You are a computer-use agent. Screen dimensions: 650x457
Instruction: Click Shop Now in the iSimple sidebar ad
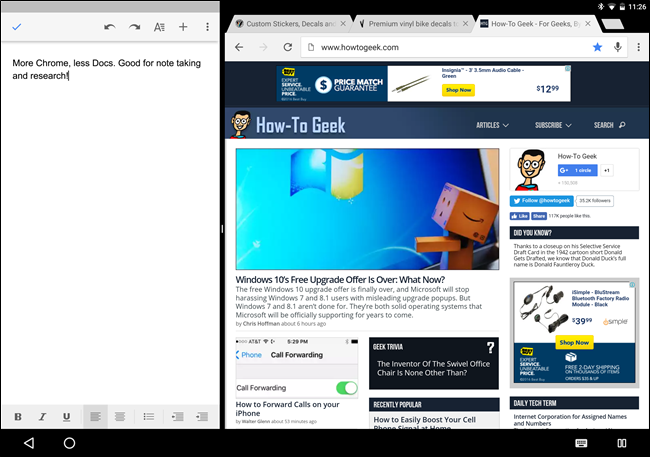[574, 342]
